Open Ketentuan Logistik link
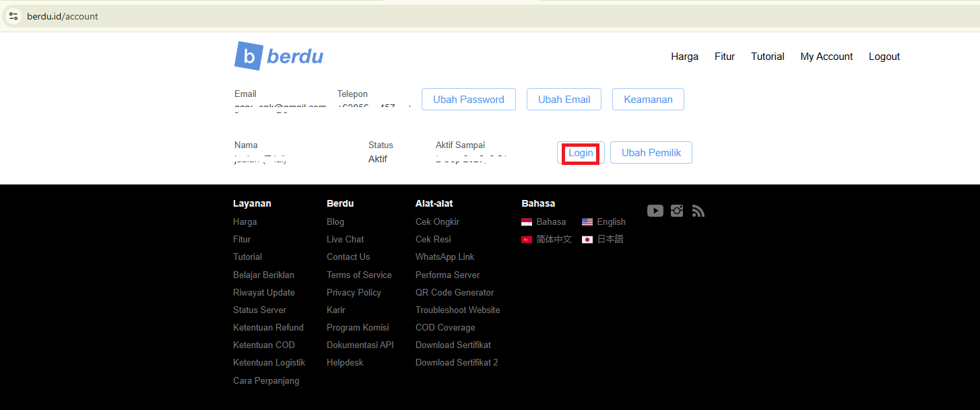Screen dimensions: 980x410 (269, 362)
